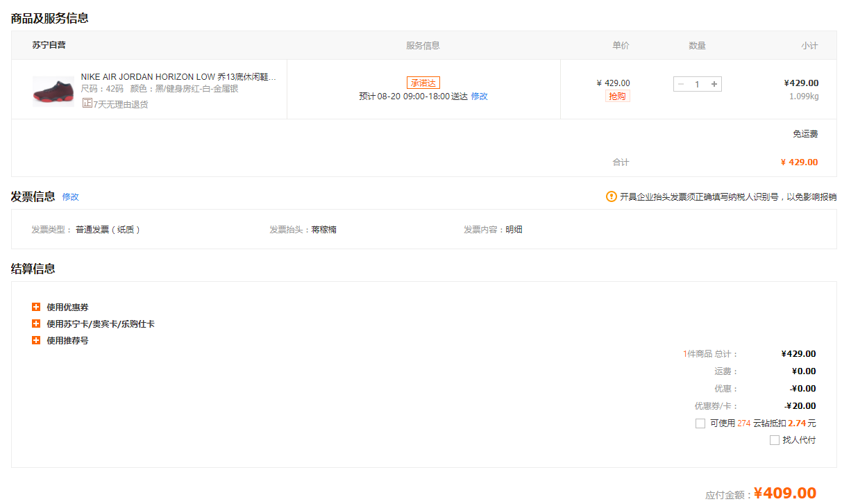842x504 pixels.
Task: Click the unit price ¥ 429.00 above 抢购
Action: pyautogui.click(x=613, y=83)
